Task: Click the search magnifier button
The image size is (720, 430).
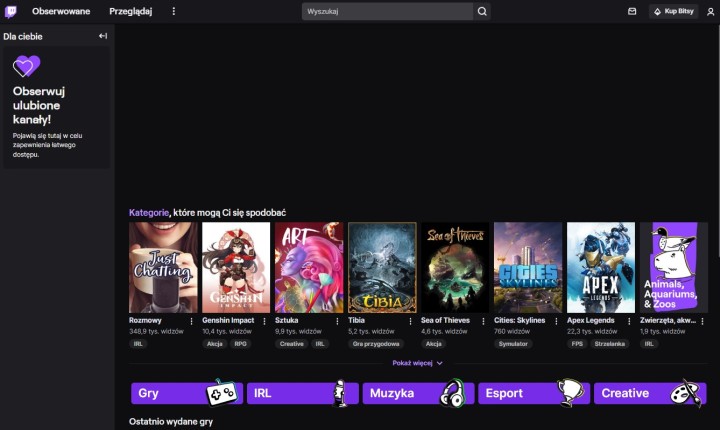Action: coord(483,11)
